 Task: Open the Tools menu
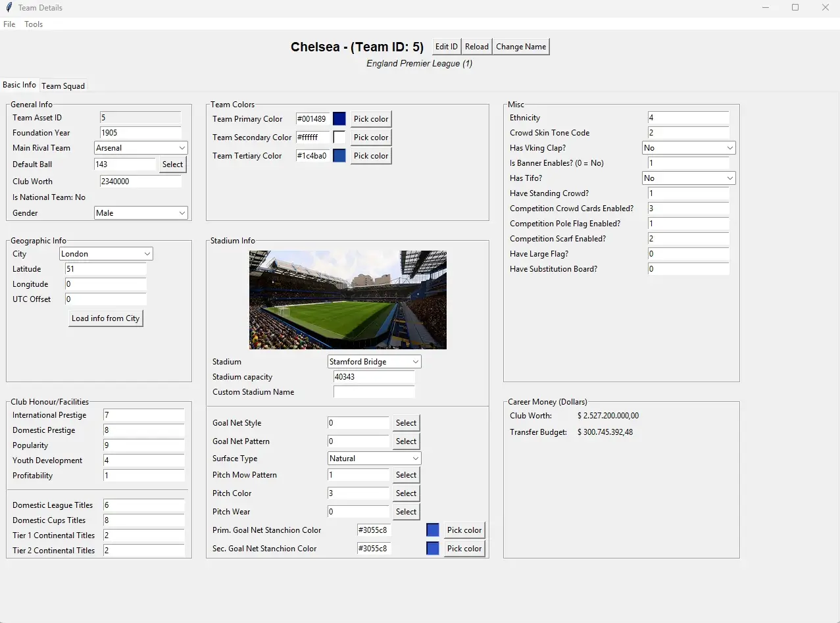click(34, 24)
